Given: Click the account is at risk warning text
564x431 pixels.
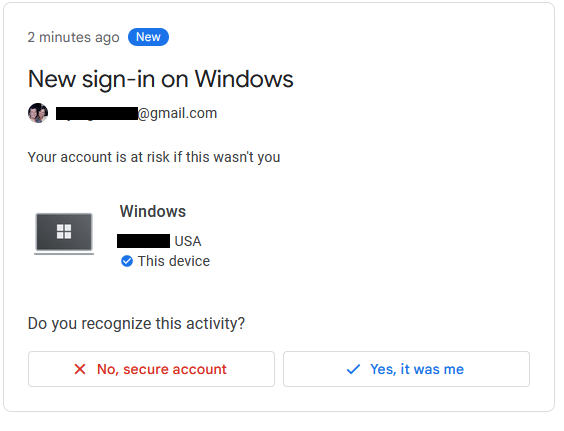Looking at the screenshot, I should 154,157.
